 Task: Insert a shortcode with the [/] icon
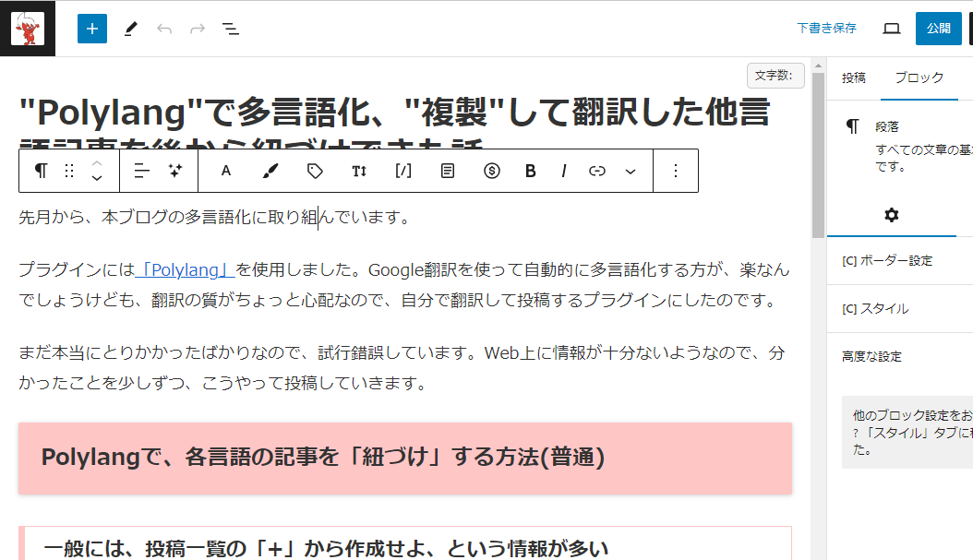tap(403, 171)
